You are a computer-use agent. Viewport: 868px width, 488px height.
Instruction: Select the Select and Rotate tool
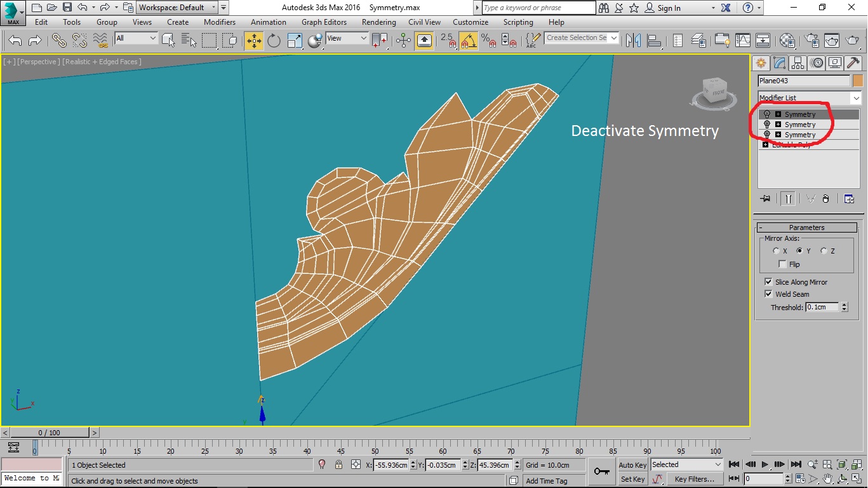tap(274, 41)
